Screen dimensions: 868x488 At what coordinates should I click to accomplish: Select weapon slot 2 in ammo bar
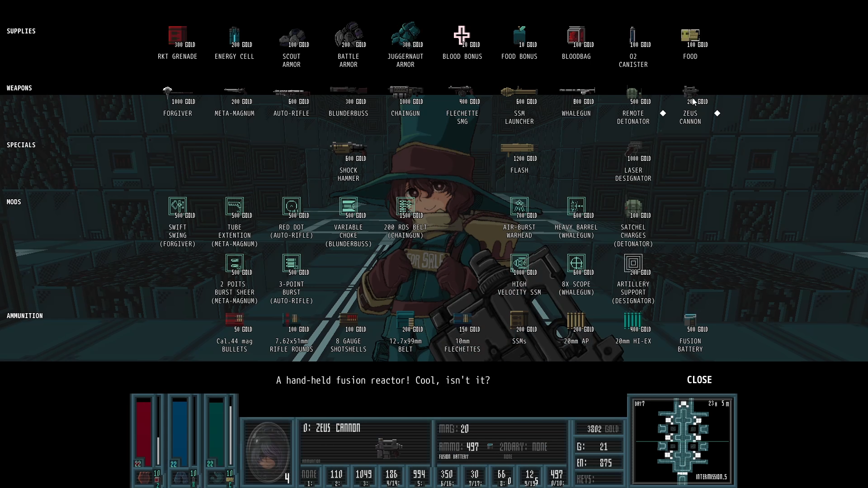(336, 477)
